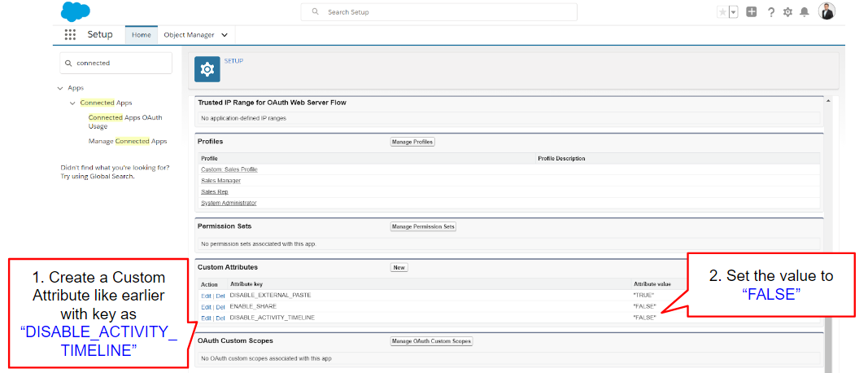Switch to the Home tab
The height and width of the screenshot is (373, 868).
coord(142,35)
